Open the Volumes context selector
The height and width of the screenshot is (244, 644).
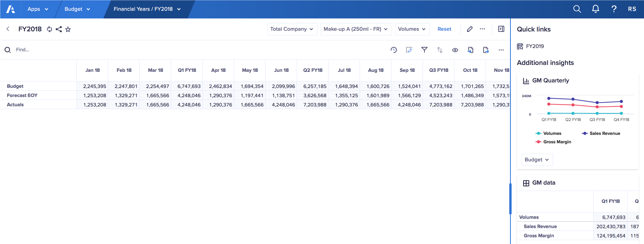coord(412,29)
